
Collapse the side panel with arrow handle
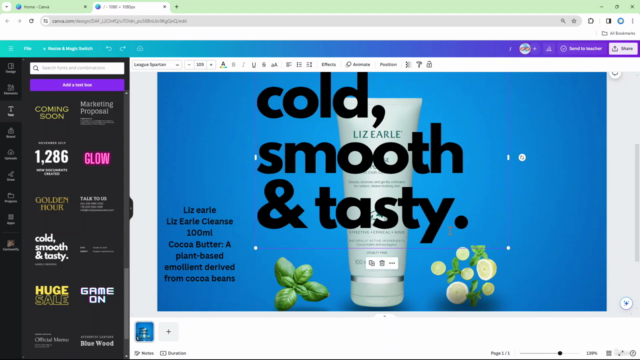(131, 208)
